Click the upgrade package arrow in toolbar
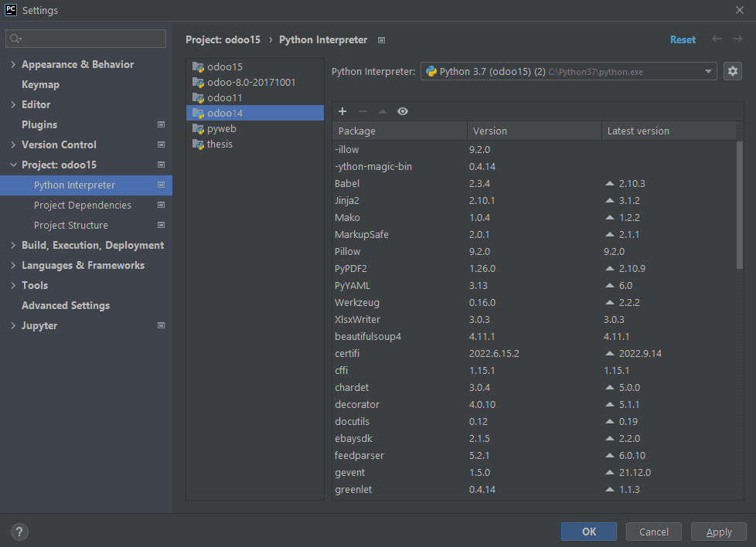 point(383,111)
